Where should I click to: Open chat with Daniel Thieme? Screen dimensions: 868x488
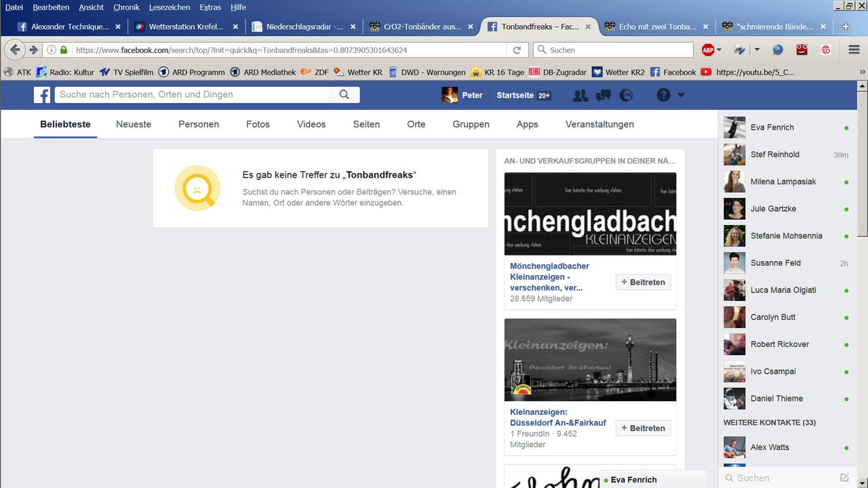coord(787,399)
